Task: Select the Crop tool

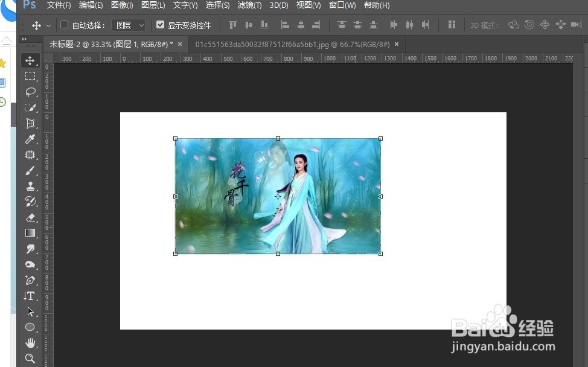Action: [x=30, y=123]
